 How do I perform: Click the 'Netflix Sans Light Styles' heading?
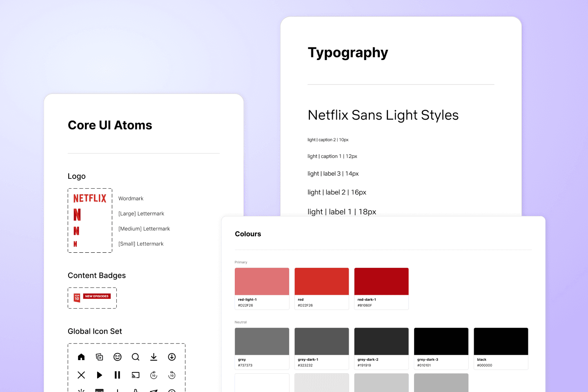(x=383, y=116)
